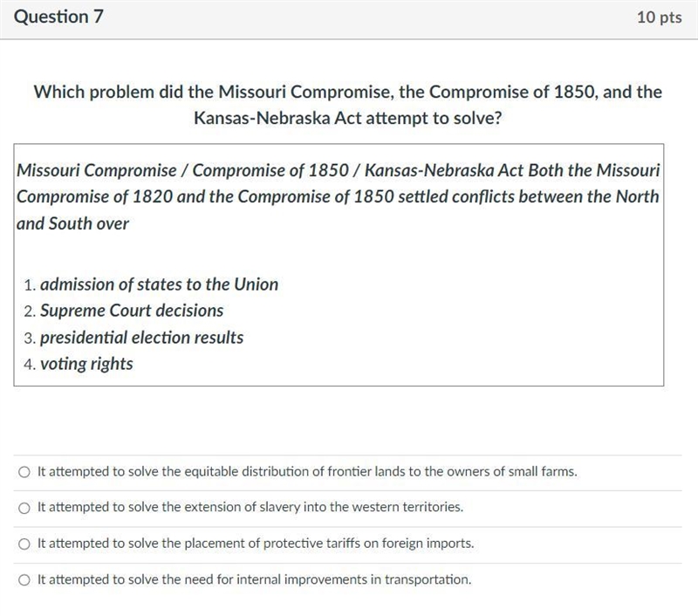698x616 pixels.
Task: Click the main question text about Missouri Compromise
Action: pyautogui.click(x=348, y=105)
